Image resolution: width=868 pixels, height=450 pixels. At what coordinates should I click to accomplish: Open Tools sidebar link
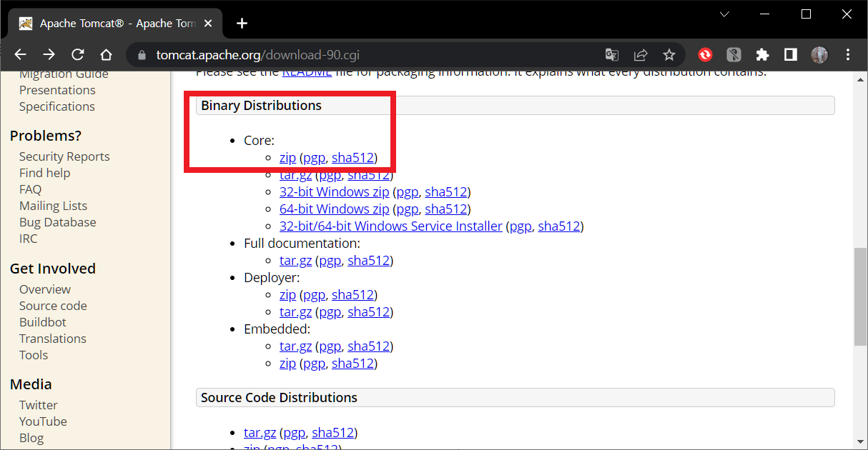[34, 355]
